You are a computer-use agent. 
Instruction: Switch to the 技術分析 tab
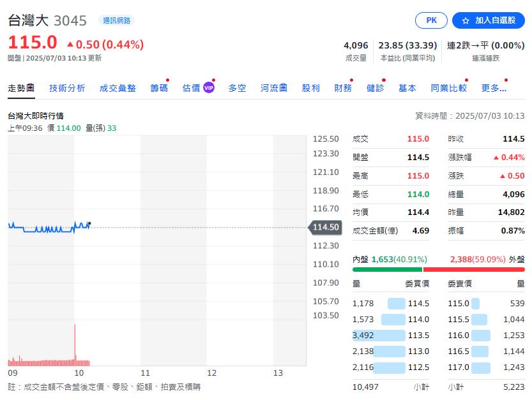(x=67, y=88)
